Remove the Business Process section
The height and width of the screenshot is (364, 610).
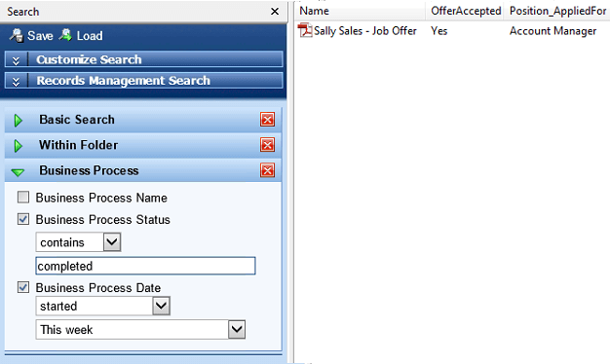click(x=267, y=170)
